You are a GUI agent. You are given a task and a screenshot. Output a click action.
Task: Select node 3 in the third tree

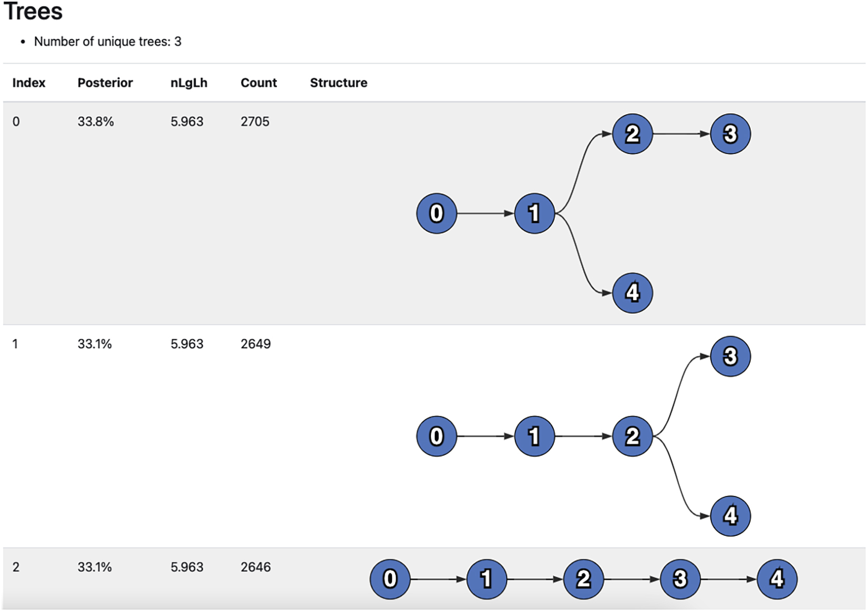click(x=680, y=579)
